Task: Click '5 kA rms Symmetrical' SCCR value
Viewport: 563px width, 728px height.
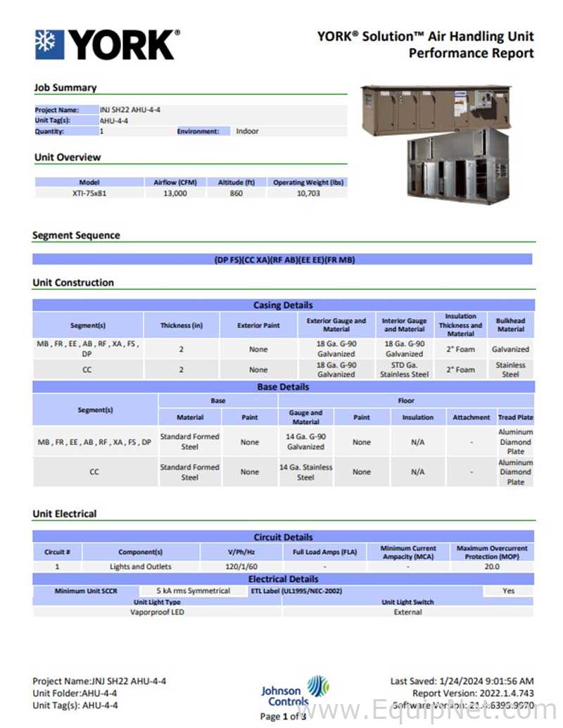Action: tap(193, 591)
